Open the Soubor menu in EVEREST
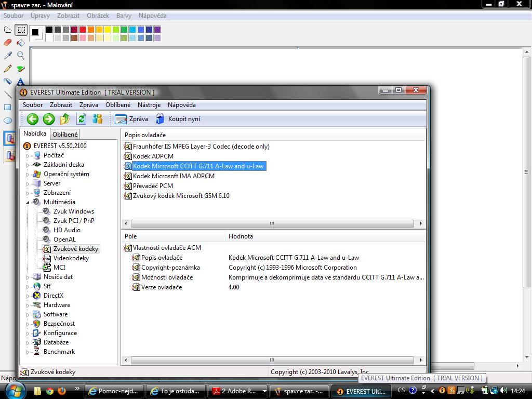The height and width of the screenshot is (399, 532). click(33, 105)
